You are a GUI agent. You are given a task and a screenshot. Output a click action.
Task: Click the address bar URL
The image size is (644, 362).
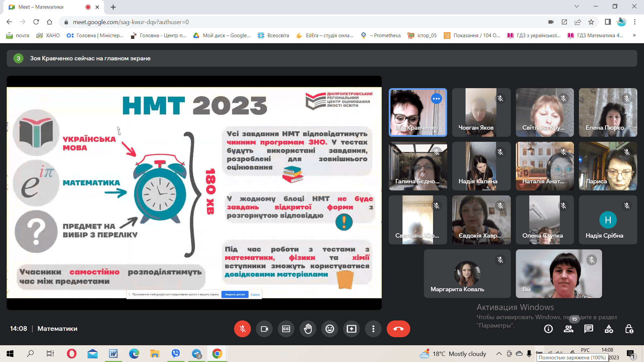pos(131,22)
